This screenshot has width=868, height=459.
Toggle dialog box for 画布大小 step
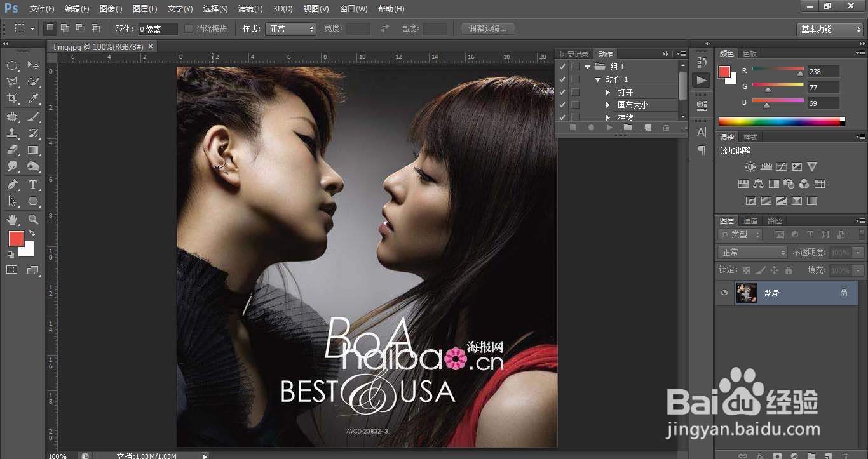point(575,105)
